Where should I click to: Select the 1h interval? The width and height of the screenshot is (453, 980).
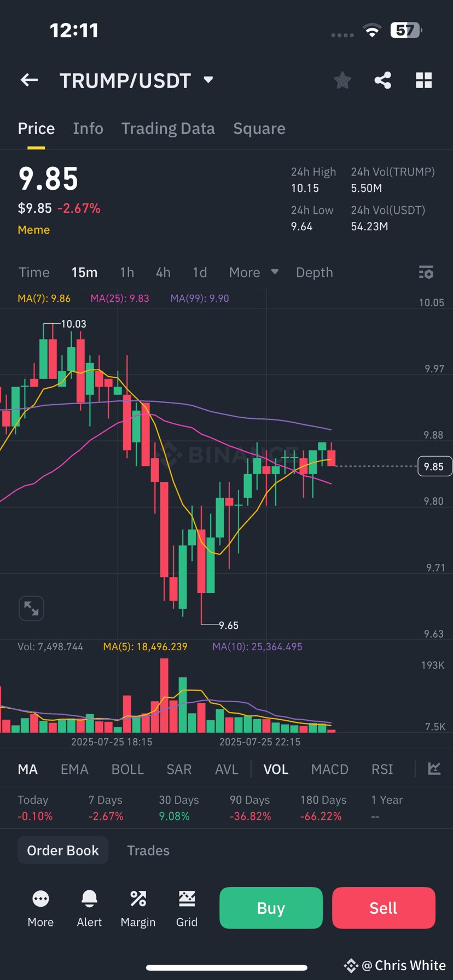pyautogui.click(x=127, y=272)
